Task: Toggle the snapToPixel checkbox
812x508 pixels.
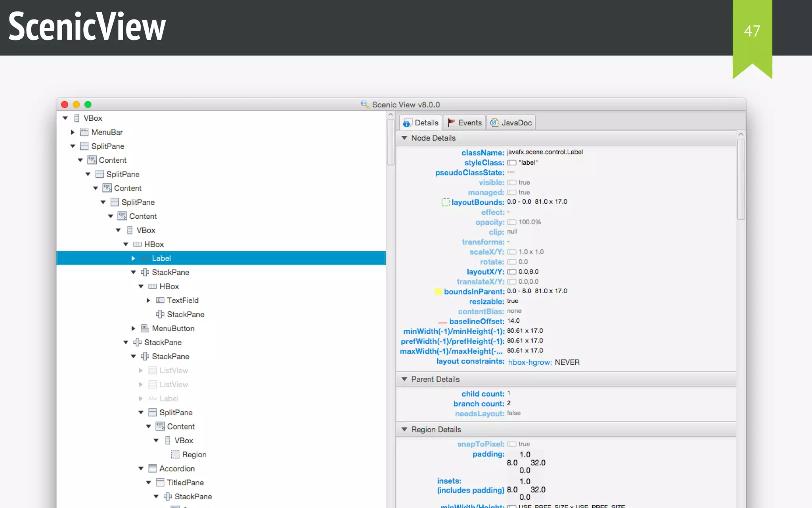Action: (x=511, y=444)
